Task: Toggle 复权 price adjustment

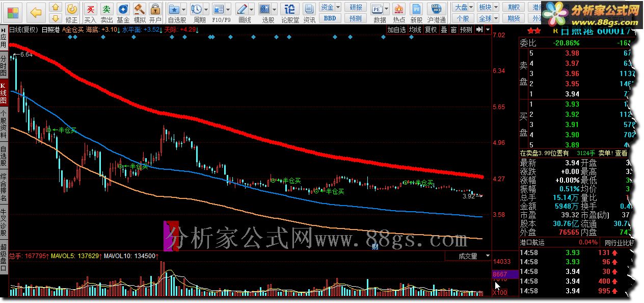Action: click(x=431, y=30)
